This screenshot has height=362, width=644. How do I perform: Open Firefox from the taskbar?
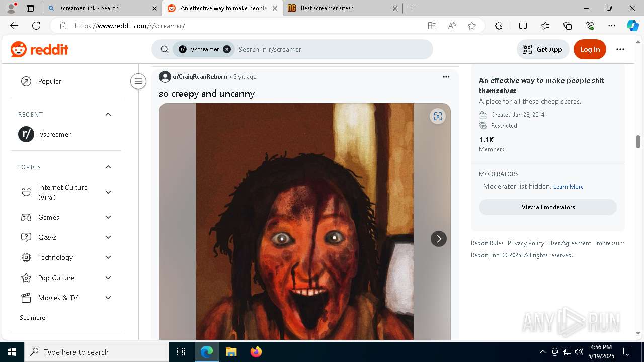pos(256,352)
